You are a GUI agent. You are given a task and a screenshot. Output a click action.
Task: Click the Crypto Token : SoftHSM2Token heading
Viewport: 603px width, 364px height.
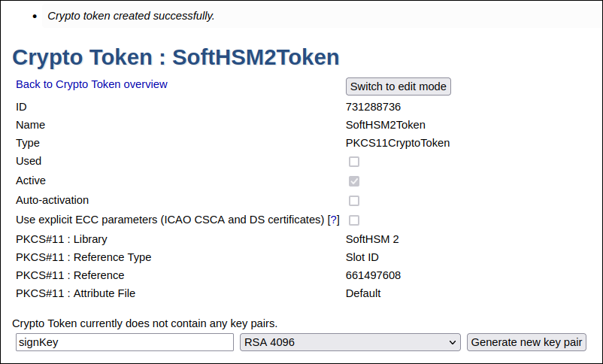[176, 57]
